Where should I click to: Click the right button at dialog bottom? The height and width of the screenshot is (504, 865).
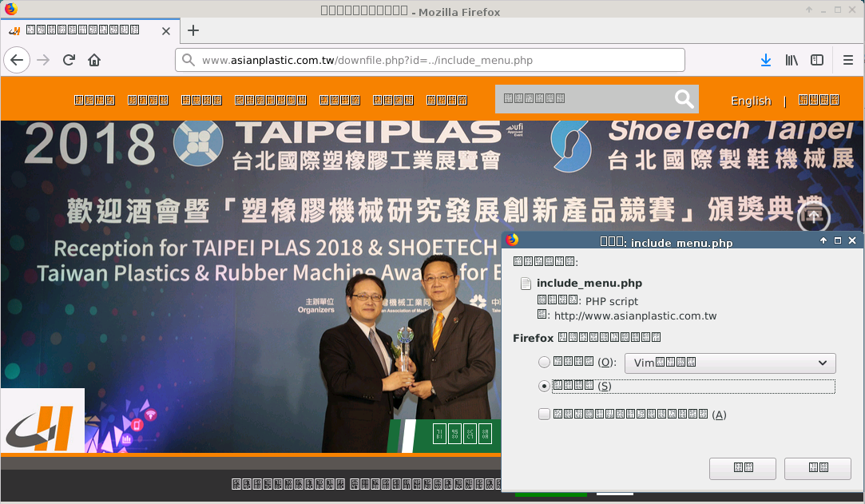point(818,468)
